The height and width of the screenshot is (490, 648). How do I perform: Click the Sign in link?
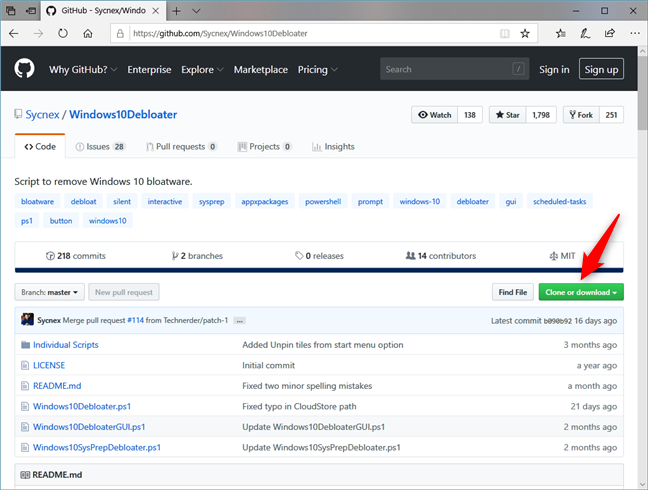coord(554,69)
